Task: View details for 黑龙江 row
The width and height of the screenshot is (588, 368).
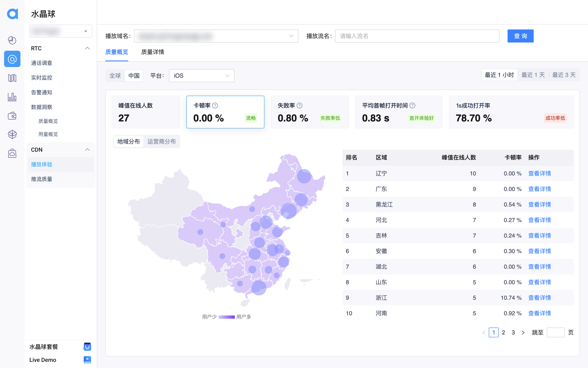Action: click(539, 205)
